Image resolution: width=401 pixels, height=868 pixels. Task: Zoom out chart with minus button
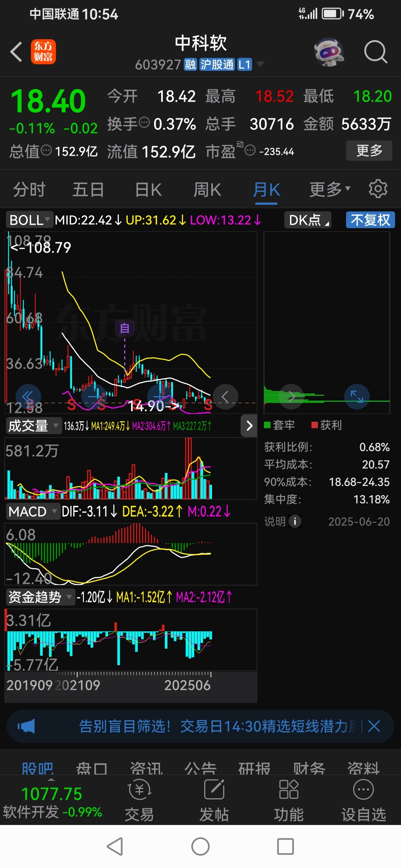94,397
